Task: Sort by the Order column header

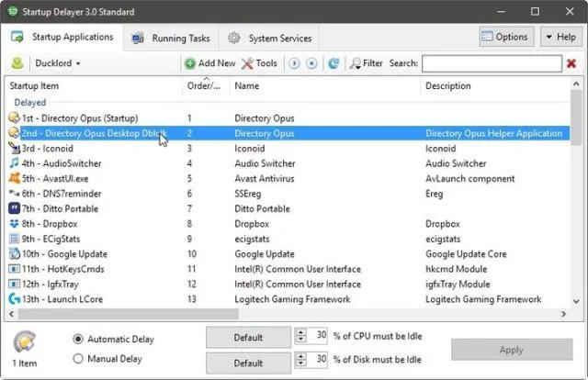Action: pyautogui.click(x=206, y=85)
